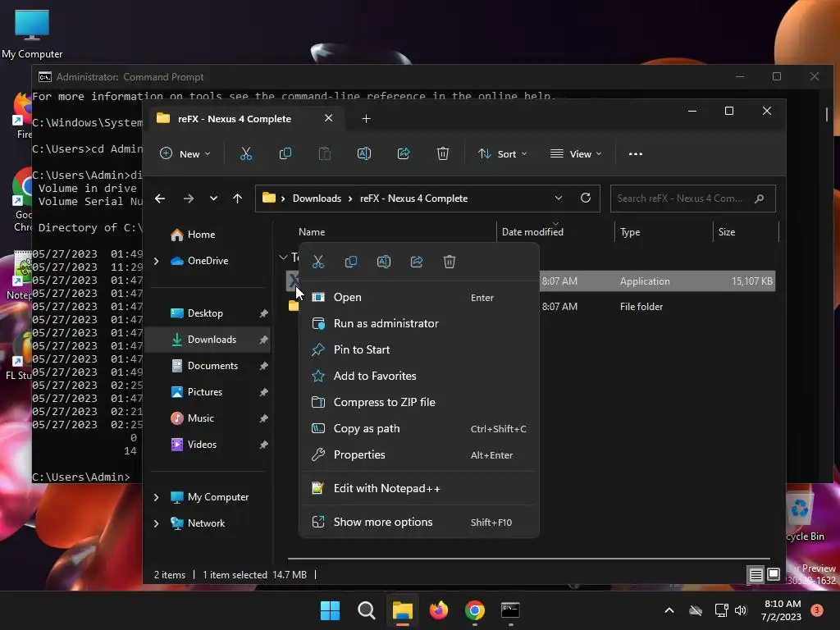Screen dimensions: 840x630
Task: Refresh the current folder view
Action: 586,198
